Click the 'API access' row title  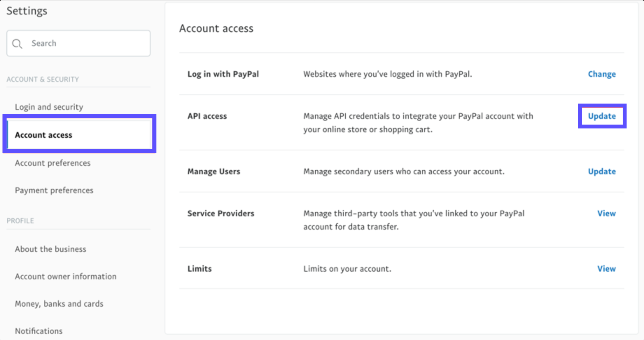[x=207, y=116]
